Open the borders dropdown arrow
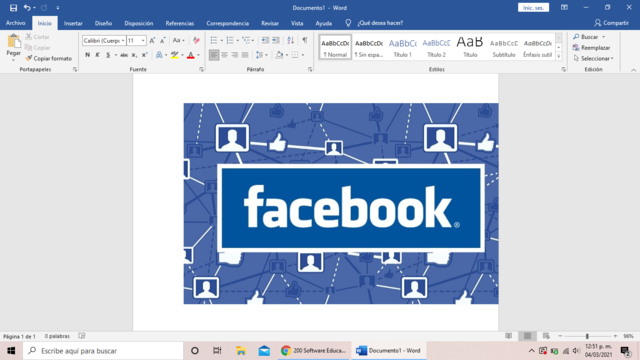Viewport: 640px width, 360px height. point(303,55)
